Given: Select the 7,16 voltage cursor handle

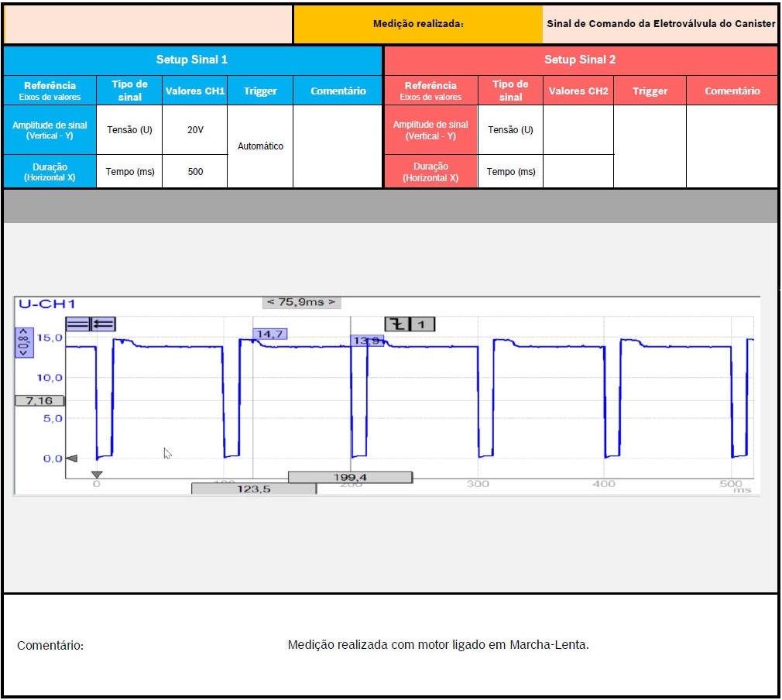Looking at the screenshot, I should [x=39, y=400].
